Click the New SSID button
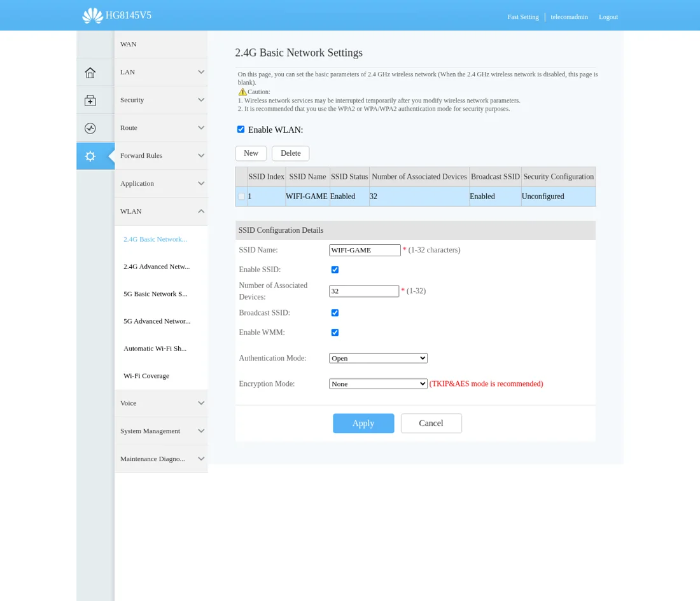Image resolution: width=700 pixels, height=601 pixels. point(251,153)
